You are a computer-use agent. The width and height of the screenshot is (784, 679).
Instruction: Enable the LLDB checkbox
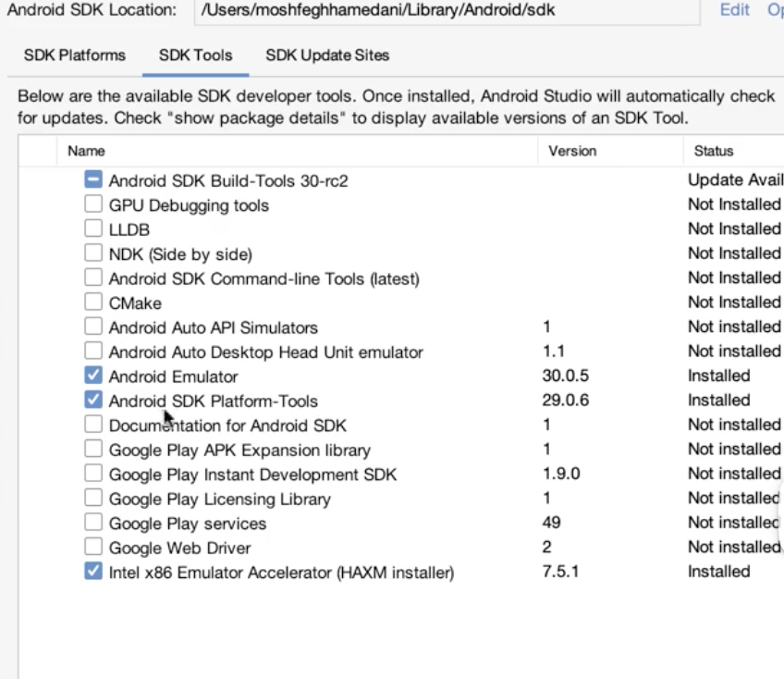pos(93,228)
